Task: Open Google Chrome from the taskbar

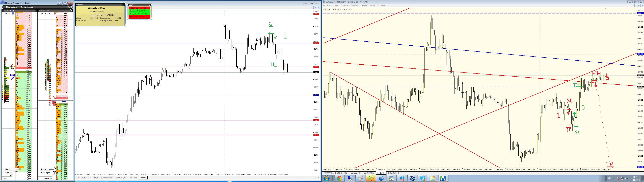Action: (339, 178)
